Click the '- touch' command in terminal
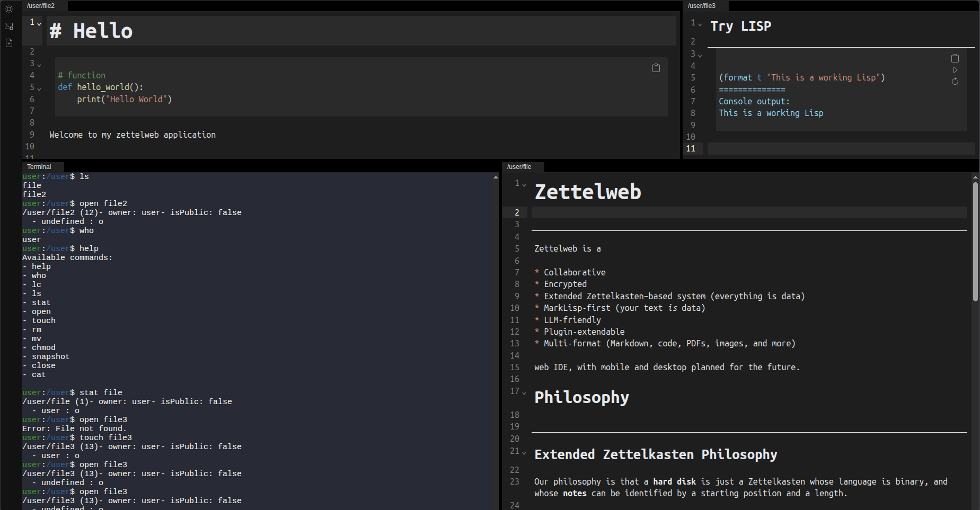Viewport: 980px width, 510px height. coord(39,321)
